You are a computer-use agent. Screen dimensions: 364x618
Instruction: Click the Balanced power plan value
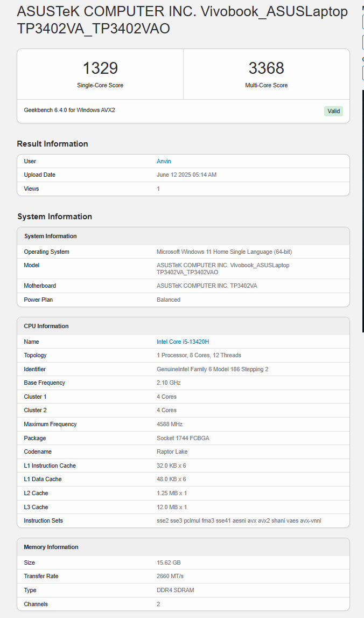169,300
